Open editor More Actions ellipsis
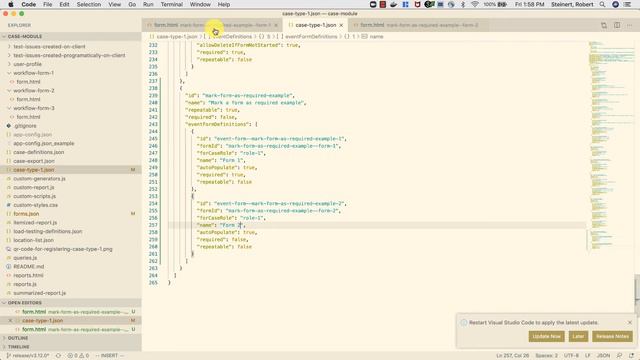This screenshot has height=360, width=640. [629, 25]
